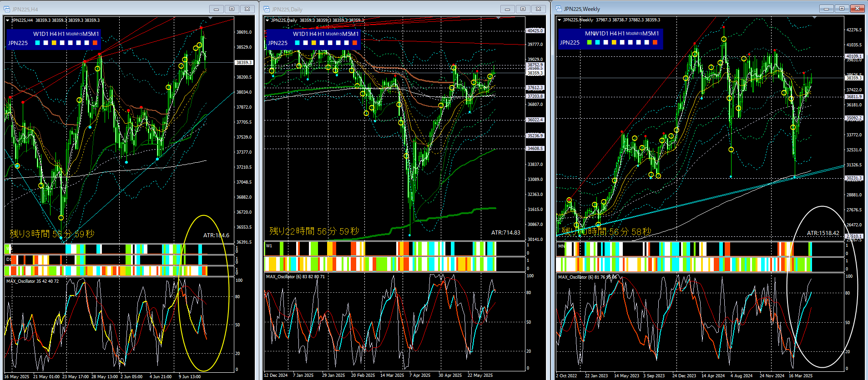Open the JPN225,Daily chart dropdown triangle
The image size is (868, 380).
[267, 20]
